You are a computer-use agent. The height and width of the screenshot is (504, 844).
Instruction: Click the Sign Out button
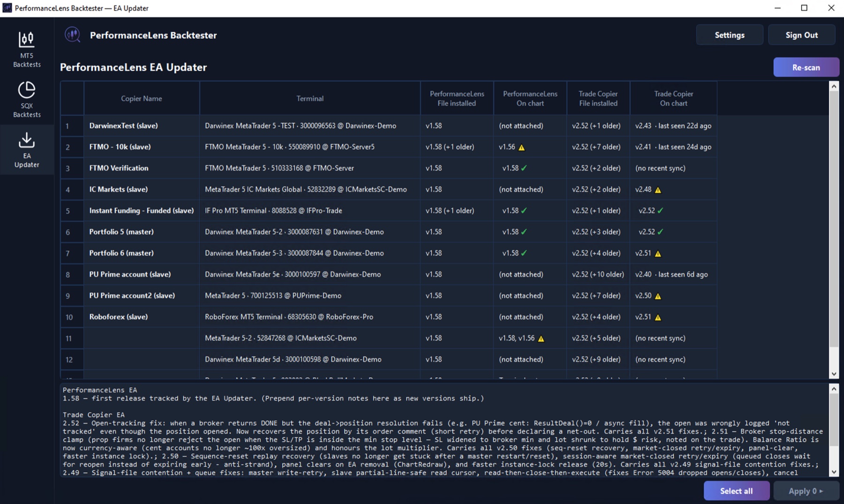pos(801,35)
